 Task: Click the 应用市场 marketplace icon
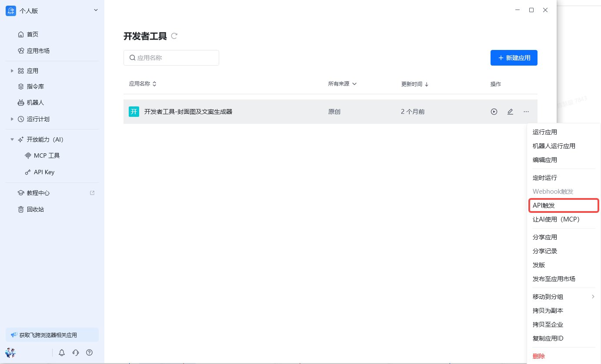point(20,51)
